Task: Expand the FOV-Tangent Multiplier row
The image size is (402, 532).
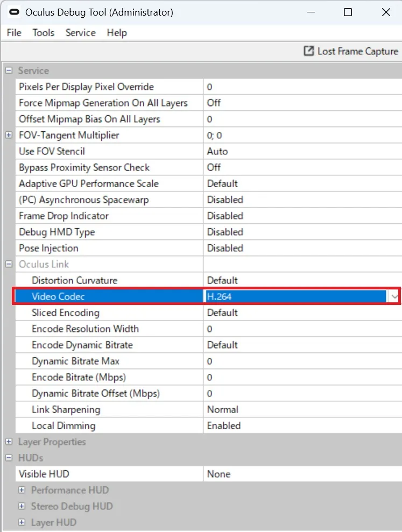Action: click(x=9, y=135)
